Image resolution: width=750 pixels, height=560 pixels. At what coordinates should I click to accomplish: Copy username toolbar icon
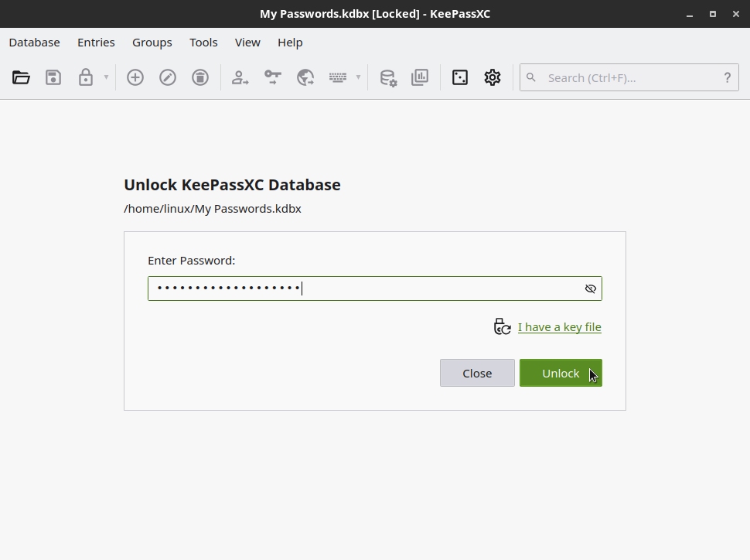click(x=240, y=77)
